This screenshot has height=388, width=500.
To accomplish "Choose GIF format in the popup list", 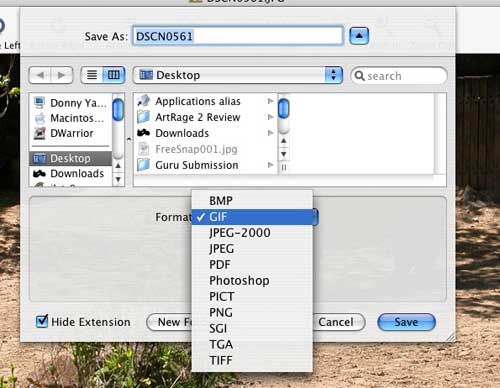I will (x=252, y=217).
